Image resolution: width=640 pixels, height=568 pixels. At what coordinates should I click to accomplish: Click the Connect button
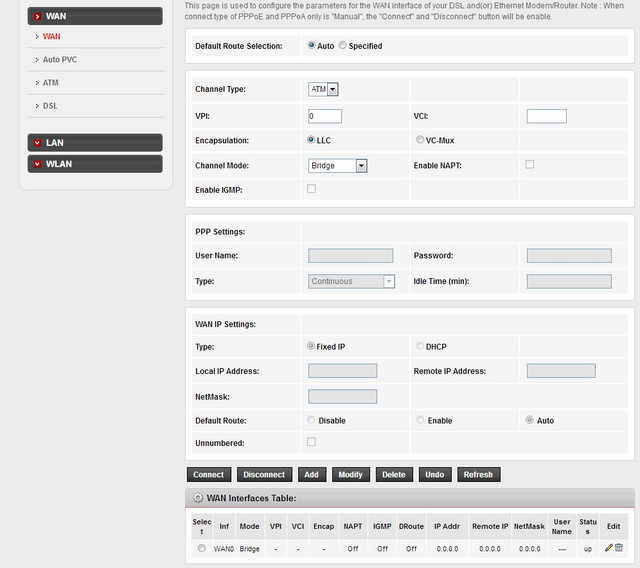click(209, 474)
